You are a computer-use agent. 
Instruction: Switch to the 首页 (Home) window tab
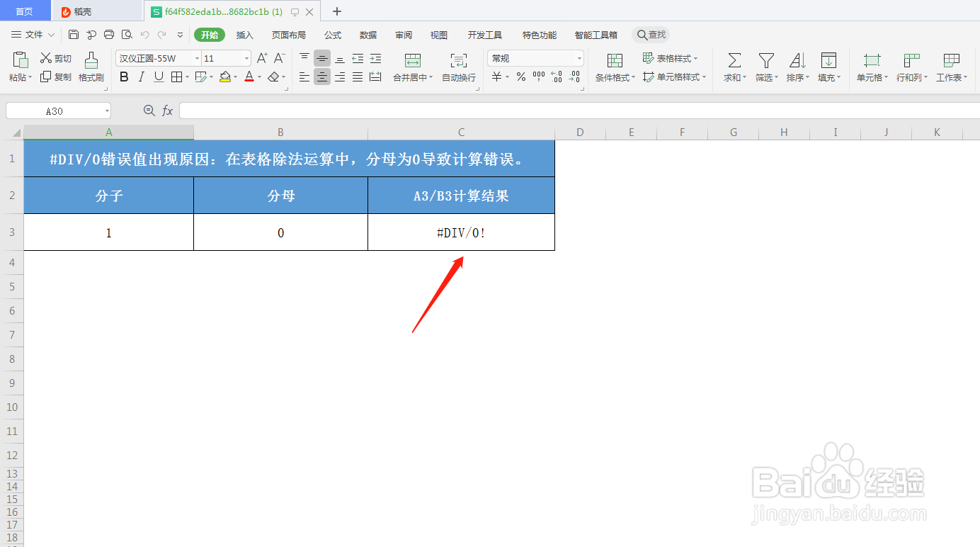click(x=25, y=11)
